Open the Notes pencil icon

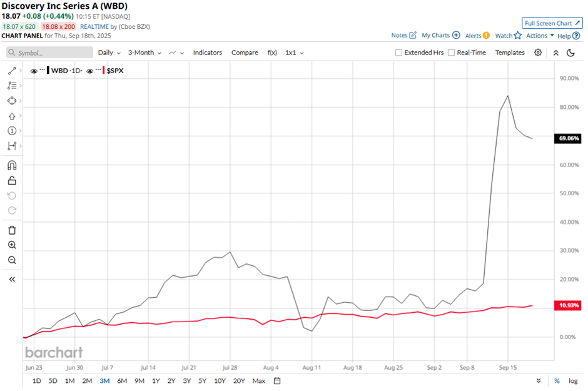click(x=413, y=35)
